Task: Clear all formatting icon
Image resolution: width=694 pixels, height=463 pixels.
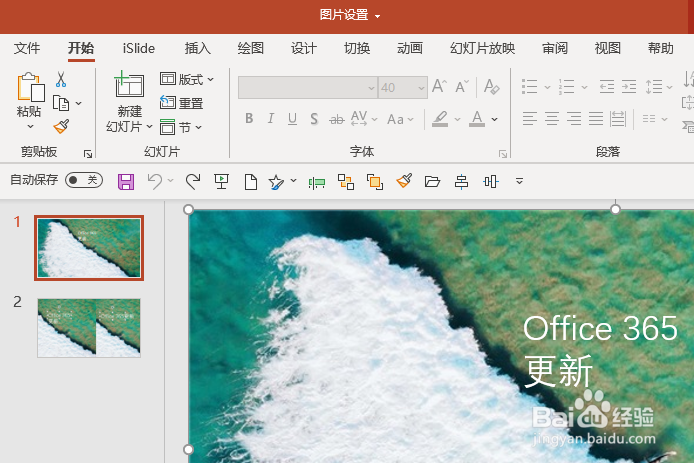Action: point(491,86)
